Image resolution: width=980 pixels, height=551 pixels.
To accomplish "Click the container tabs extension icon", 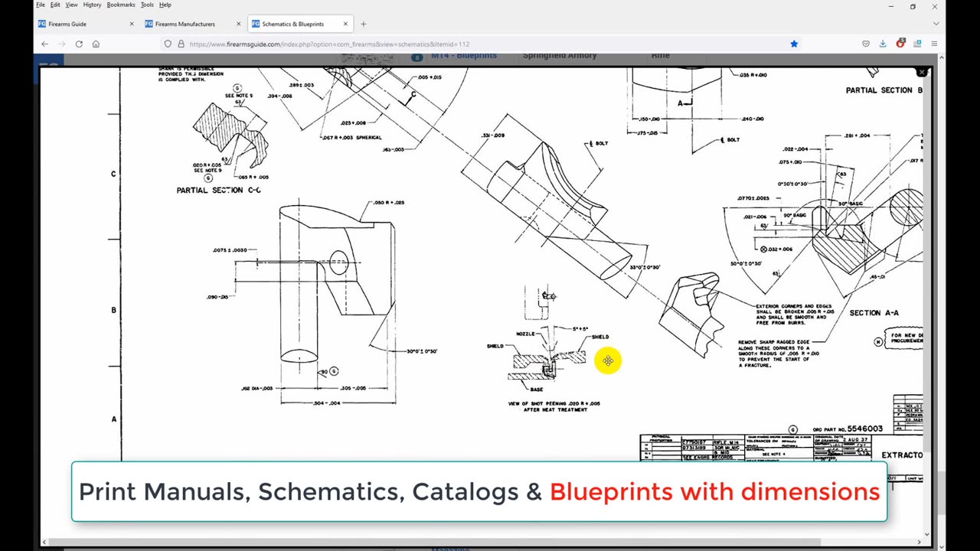I will tap(917, 44).
